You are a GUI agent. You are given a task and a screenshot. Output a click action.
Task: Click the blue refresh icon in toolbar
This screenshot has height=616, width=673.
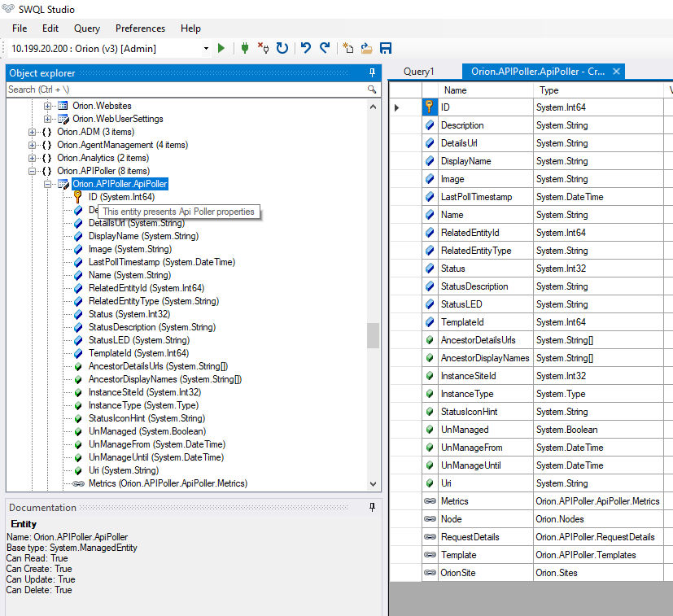(282, 48)
